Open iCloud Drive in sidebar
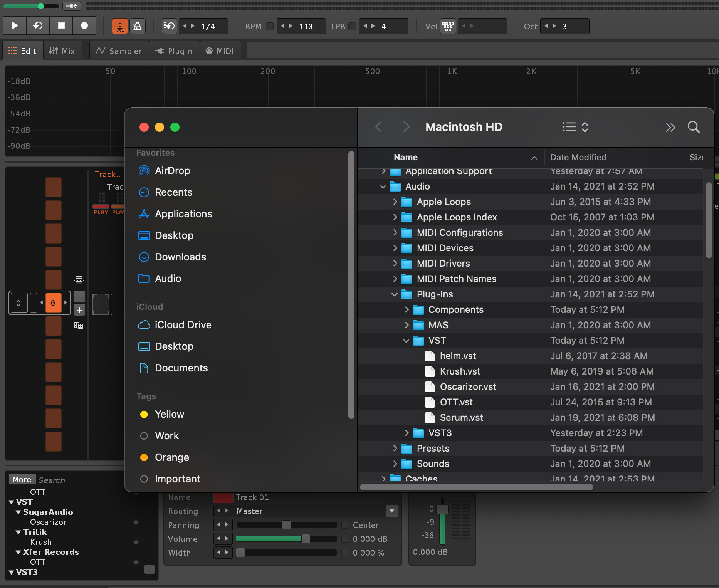This screenshot has height=588, width=719. pyautogui.click(x=183, y=325)
